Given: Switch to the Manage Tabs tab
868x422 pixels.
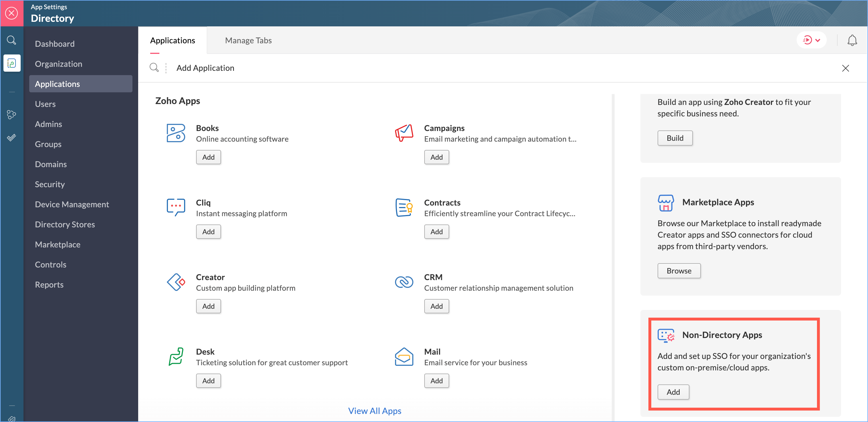Looking at the screenshot, I should point(248,40).
